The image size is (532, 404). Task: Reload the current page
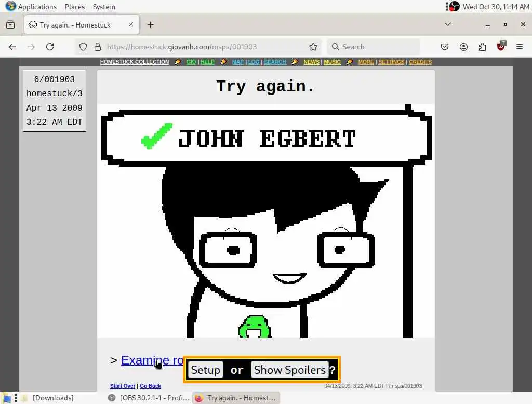[50, 47]
